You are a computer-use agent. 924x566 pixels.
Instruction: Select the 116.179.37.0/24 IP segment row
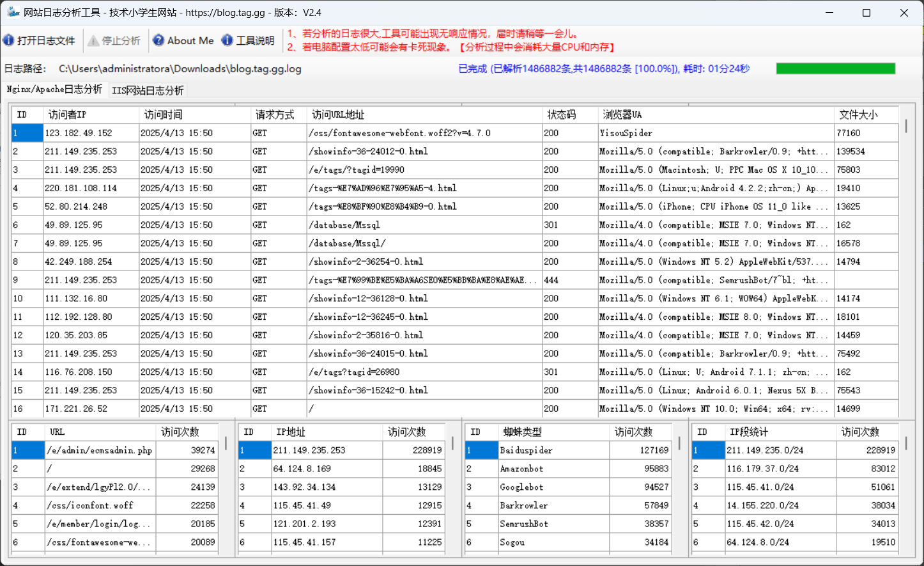[x=762, y=469]
